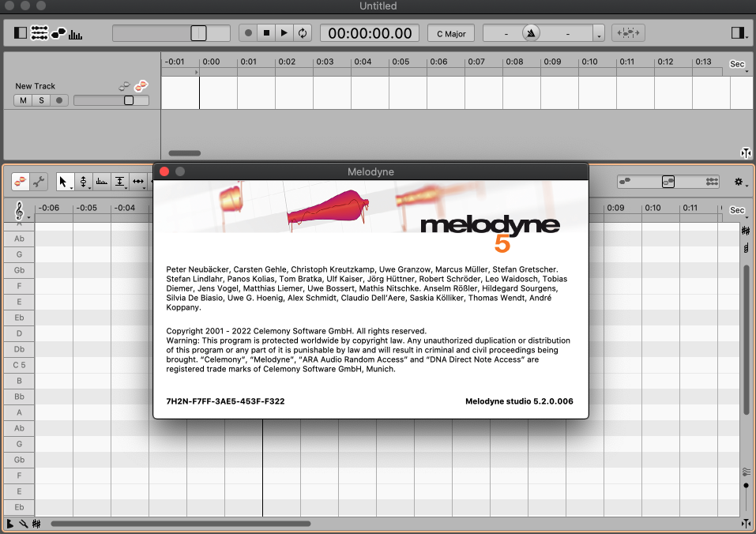Click the 00:00:00.00 time display
756x534 pixels.
coord(370,32)
